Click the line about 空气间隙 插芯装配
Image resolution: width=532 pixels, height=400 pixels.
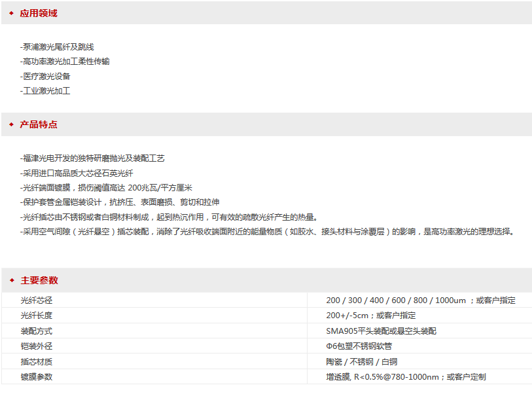(x=268, y=232)
